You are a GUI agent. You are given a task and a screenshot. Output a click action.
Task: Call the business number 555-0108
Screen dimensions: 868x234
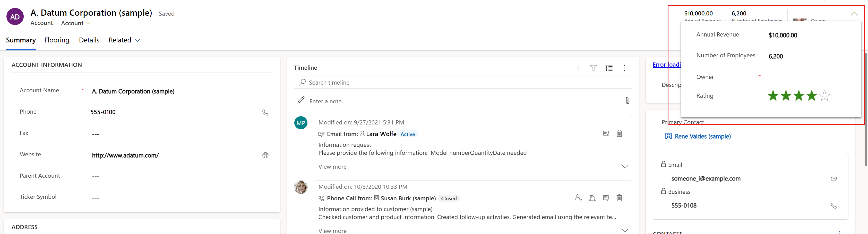(x=834, y=205)
